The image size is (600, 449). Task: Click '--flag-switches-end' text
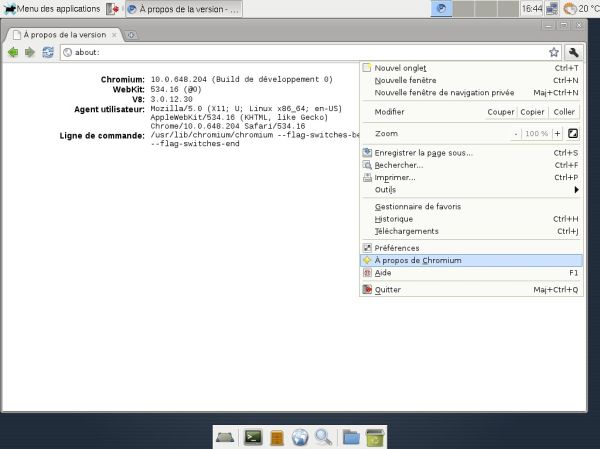(195, 144)
